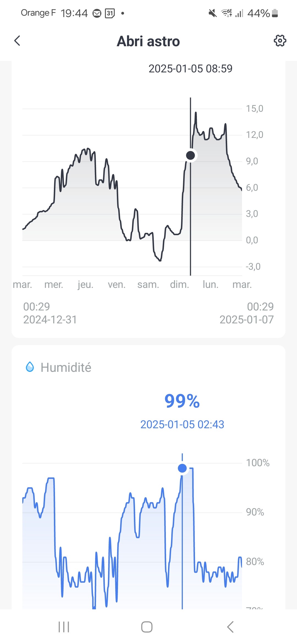This screenshot has height=644, width=297.
Task: Tap the 2025-01-05 08:59 timestamp label
Action: pyautogui.click(x=190, y=69)
